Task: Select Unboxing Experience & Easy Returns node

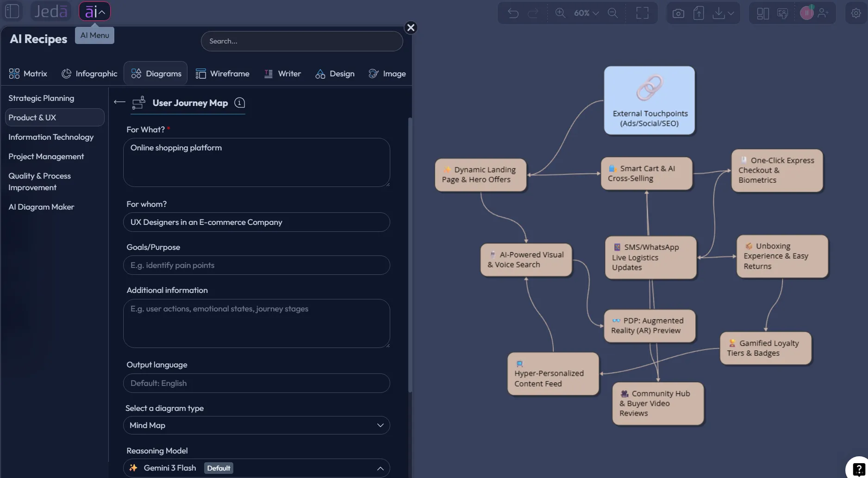Action: tap(782, 256)
